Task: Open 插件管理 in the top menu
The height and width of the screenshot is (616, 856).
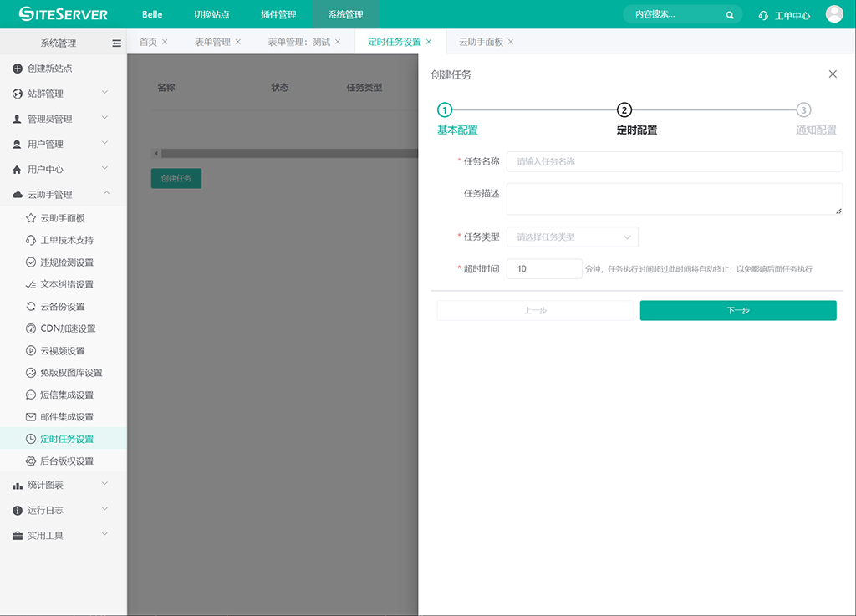Action: (x=278, y=14)
